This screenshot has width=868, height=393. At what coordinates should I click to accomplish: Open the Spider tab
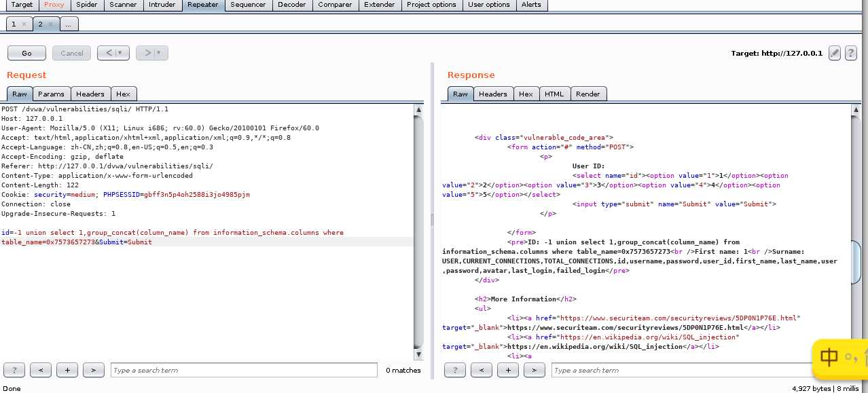pos(87,5)
